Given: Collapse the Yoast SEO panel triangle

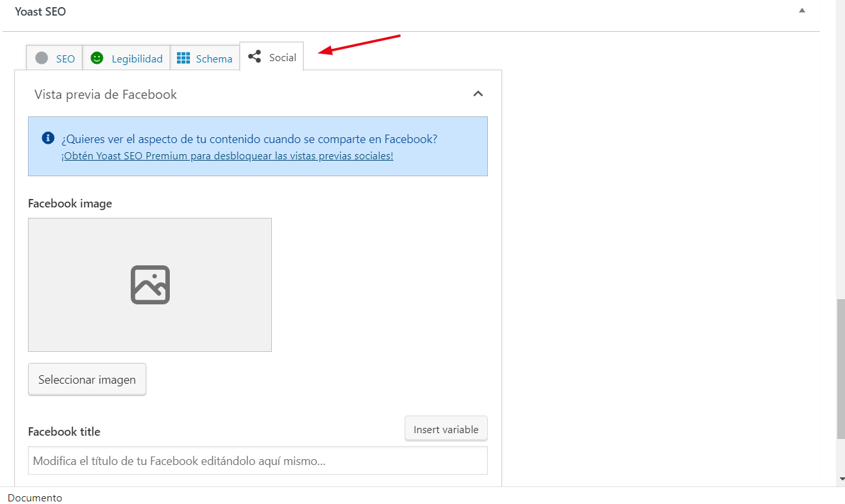Looking at the screenshot, I should pyautogui.click(x=802, y=10).
